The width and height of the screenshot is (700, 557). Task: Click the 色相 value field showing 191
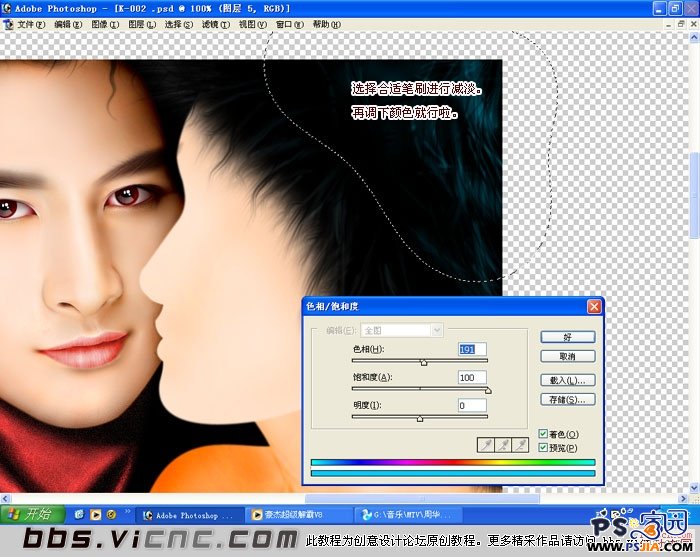pos(472,349)
